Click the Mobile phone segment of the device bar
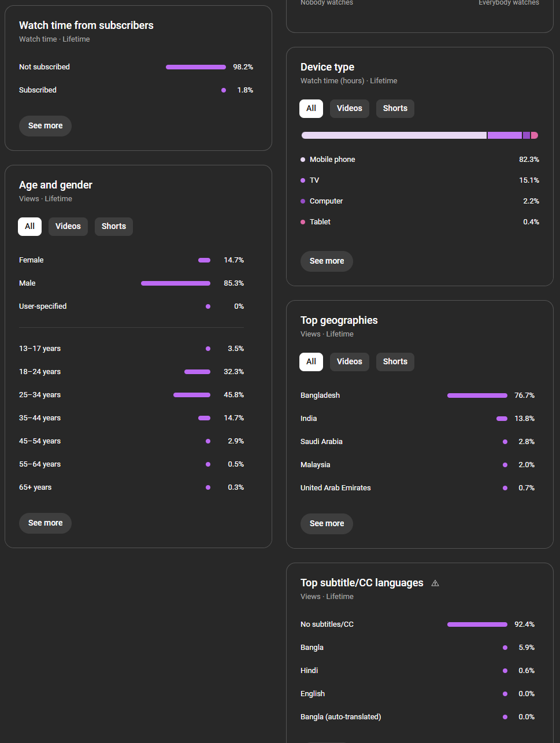Image resolution: width=560 pixels, height=743 pixels. (x=393, y=135)
